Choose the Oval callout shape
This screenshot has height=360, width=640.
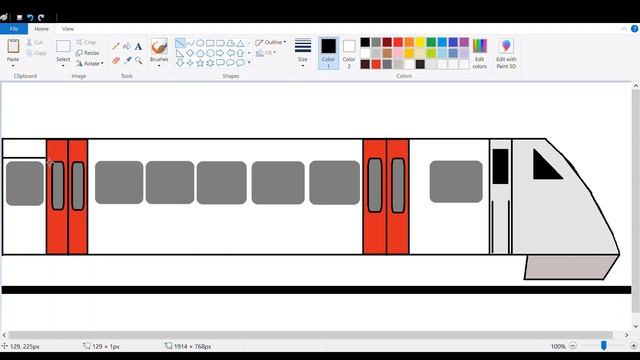point(230,63)
